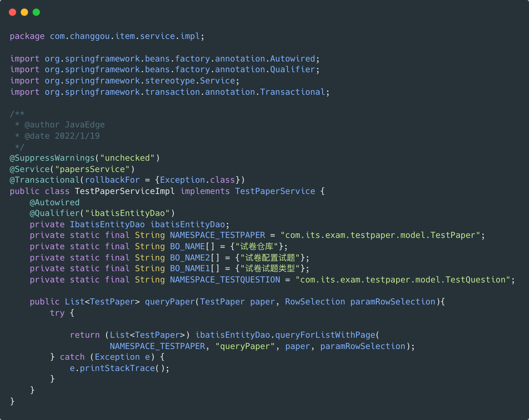Screen dimensions: 529x420
Task: Click the "queryPaper" string argument
Action: click(x=245, y=346)
